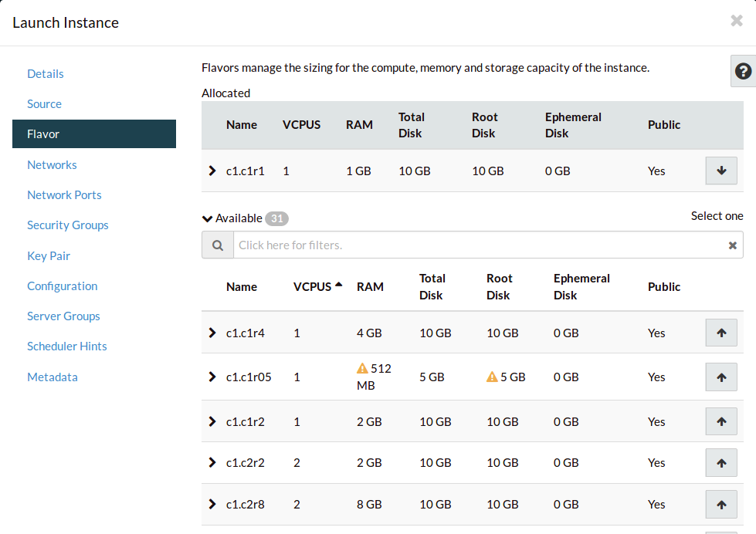Expand the c1.c1r4 flavor row details

point(212,333)
